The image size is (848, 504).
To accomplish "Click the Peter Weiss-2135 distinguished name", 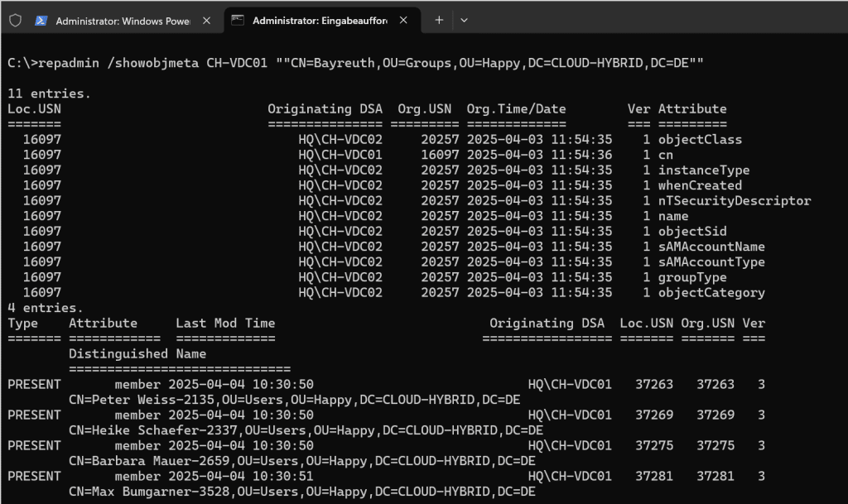I will click(294, 400).
